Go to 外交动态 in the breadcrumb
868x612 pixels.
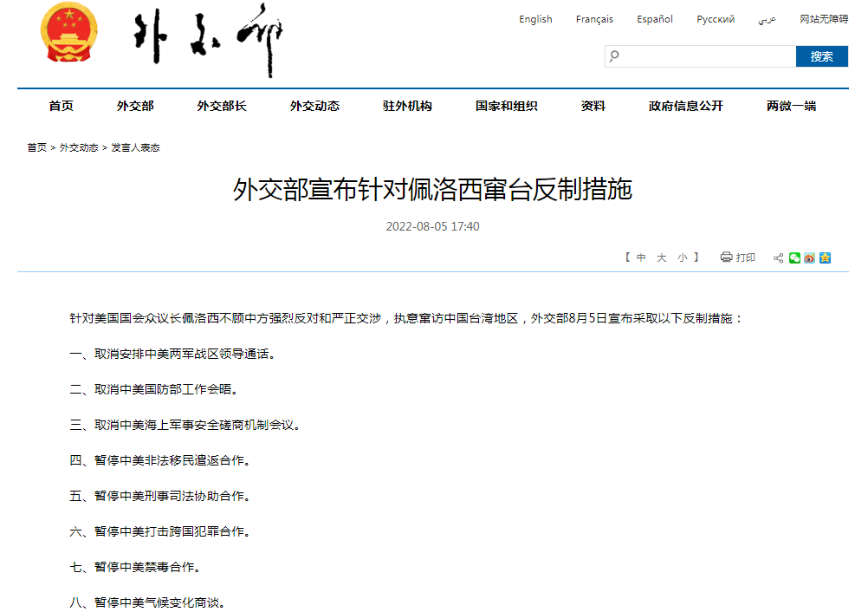[x=79, y=147]
